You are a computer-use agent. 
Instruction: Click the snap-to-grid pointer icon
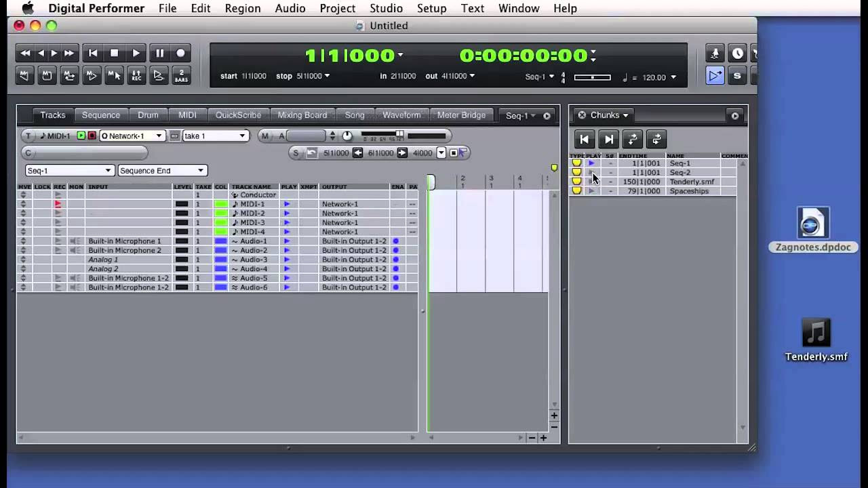(x=463, y=153)
